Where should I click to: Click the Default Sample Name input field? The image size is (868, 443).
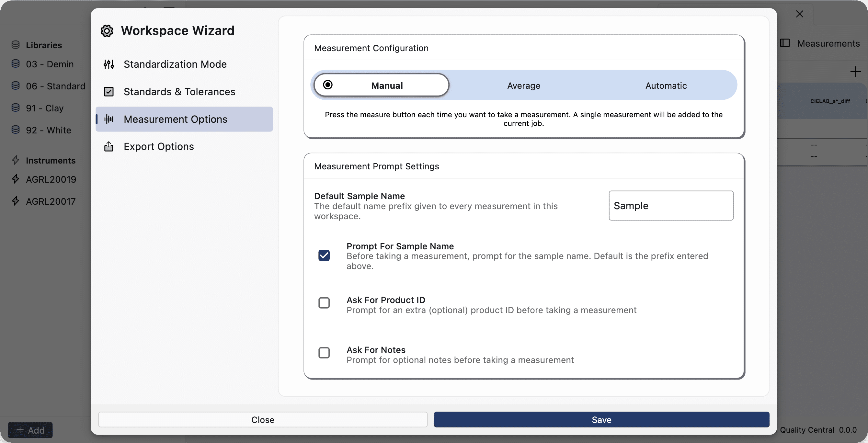671,206
